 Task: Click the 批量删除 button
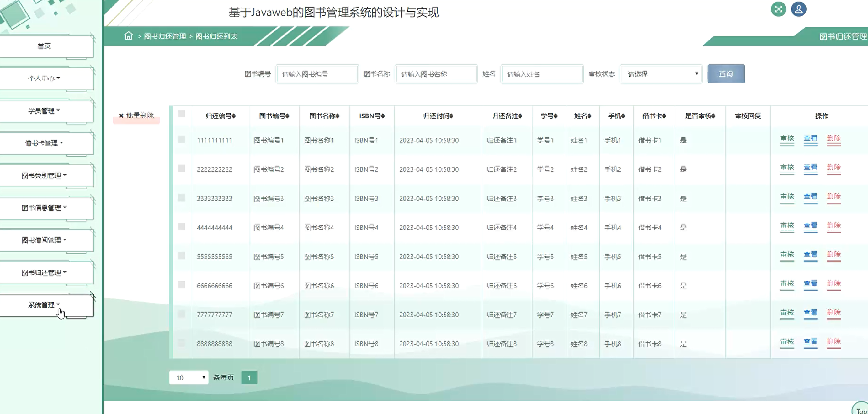click(136, 116)
